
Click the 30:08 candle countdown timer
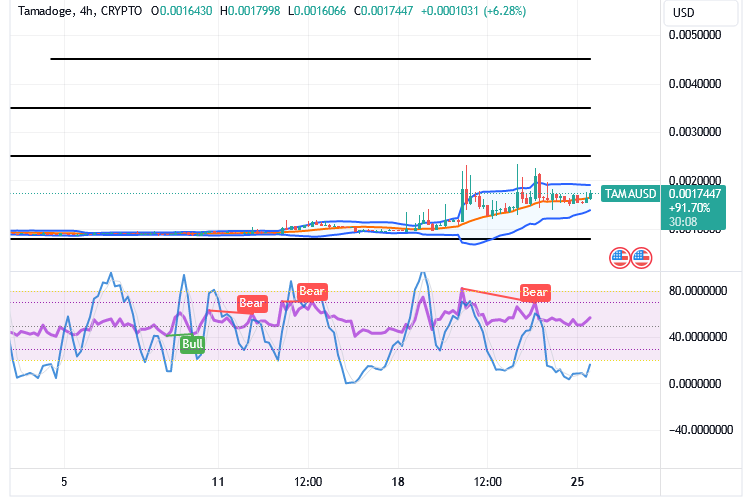pos(683,222)
